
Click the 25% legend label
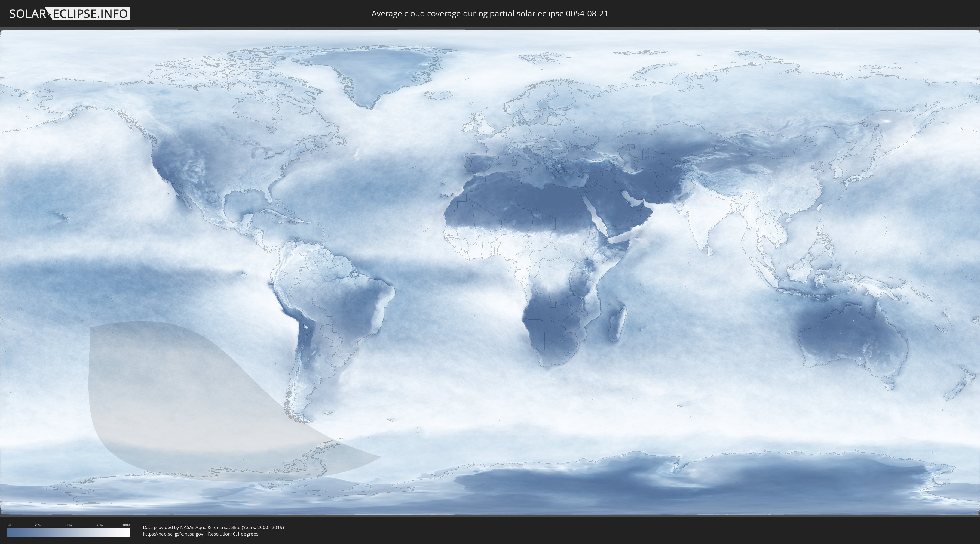point(38,525)
